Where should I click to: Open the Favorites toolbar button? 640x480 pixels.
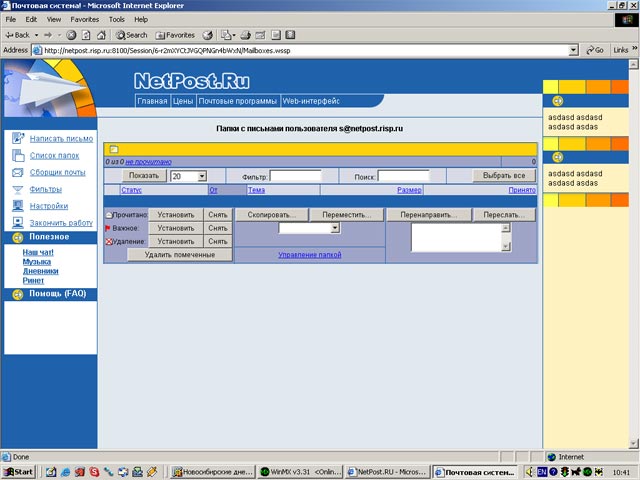175,35
